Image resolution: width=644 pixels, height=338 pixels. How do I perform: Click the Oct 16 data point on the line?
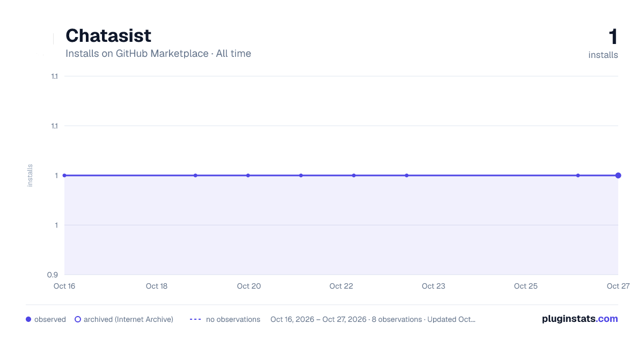pyautogui.click(x=64, y=175)
